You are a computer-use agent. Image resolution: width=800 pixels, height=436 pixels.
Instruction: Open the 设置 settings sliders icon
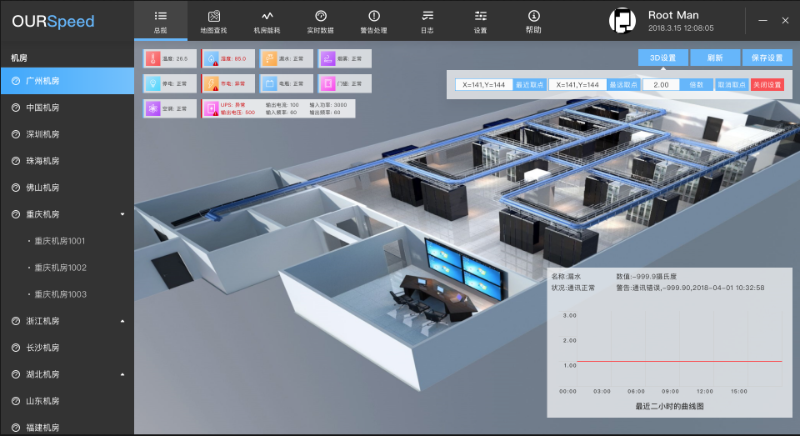tap(480, 16)
